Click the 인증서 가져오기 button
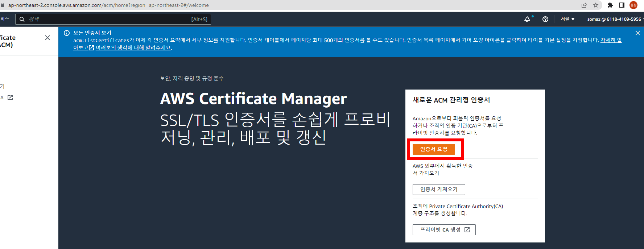The image size is (644, 249). 439,189
